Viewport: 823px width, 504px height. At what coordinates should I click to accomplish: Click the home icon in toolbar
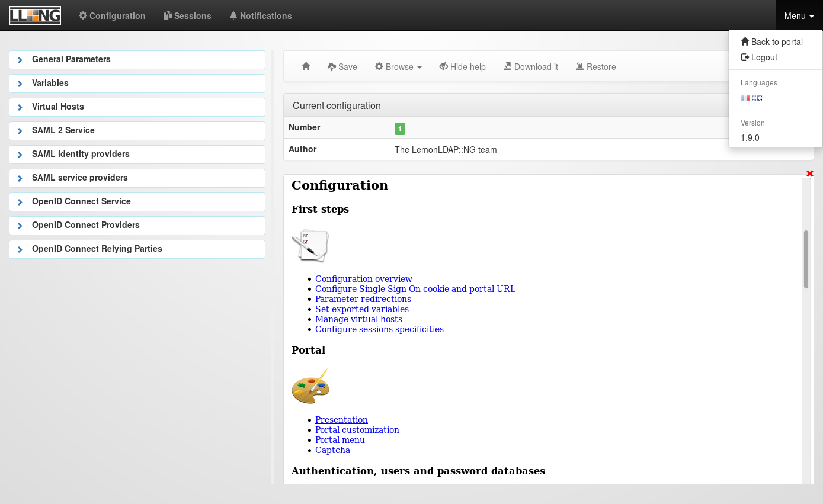pyautogui.click(x=306, y=67)
